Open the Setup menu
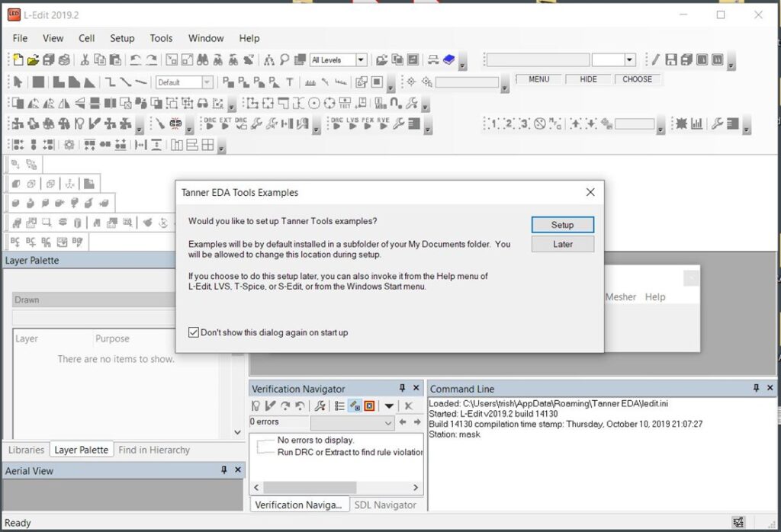781x532 pixels. pos(122,38)
